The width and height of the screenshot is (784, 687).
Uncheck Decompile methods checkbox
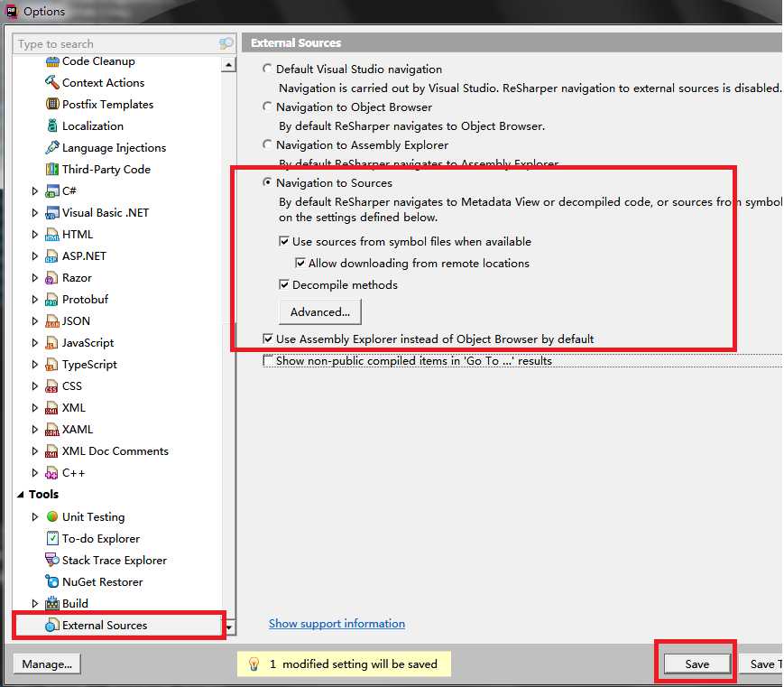[284, 284]
